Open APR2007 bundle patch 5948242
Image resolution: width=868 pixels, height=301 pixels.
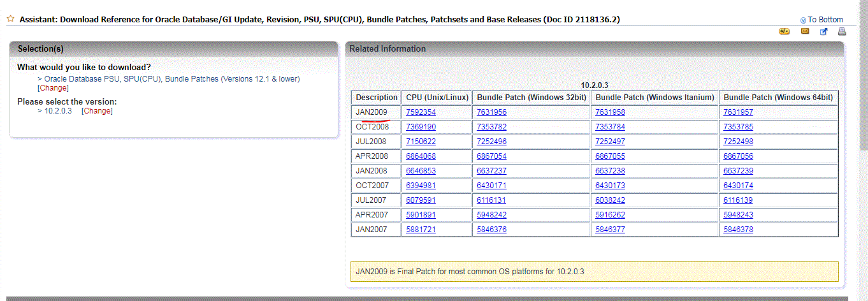coord(491,215)
